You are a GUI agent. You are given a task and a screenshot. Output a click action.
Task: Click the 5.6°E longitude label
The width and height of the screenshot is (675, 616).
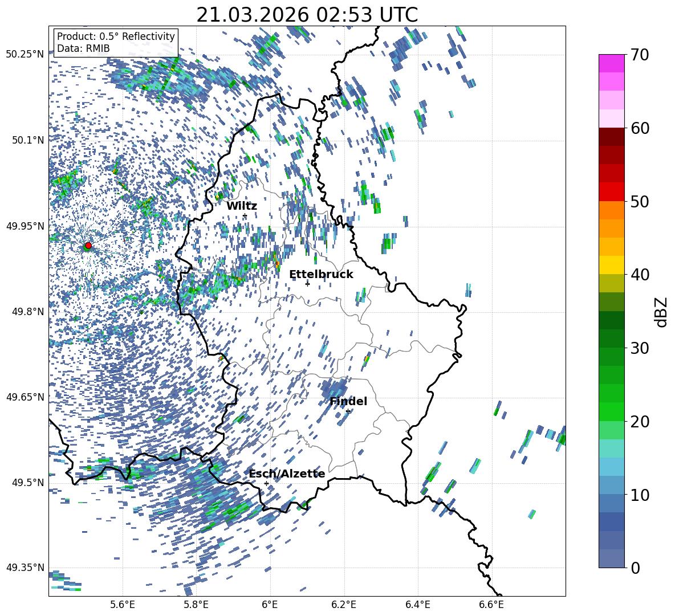[x=122, y=605]
